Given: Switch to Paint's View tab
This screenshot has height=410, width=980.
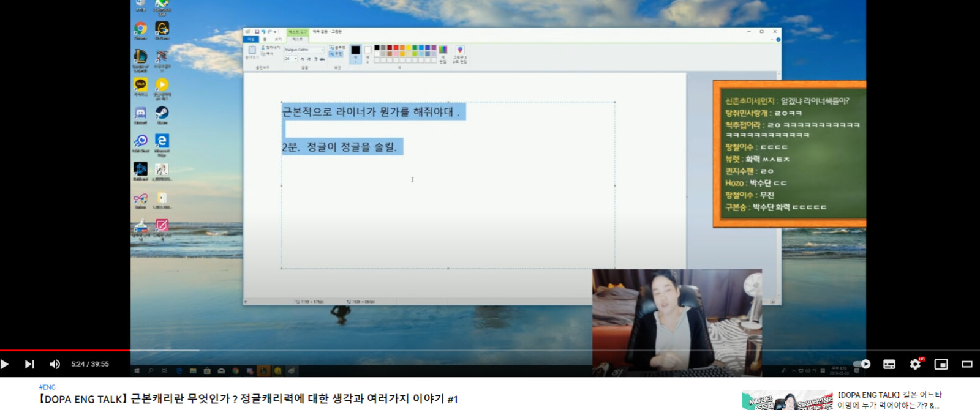Looking at the screenshot, I should point(278,39).
